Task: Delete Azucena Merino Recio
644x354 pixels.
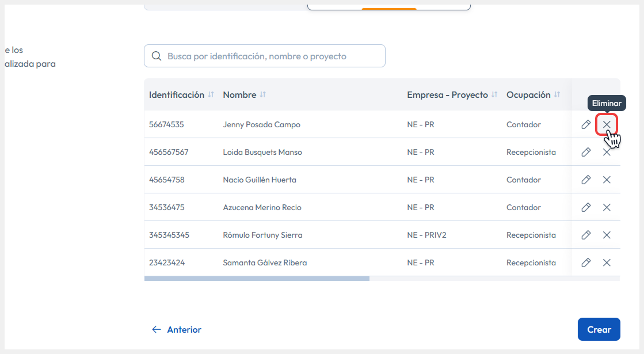Action: click(x=607, y=207)
